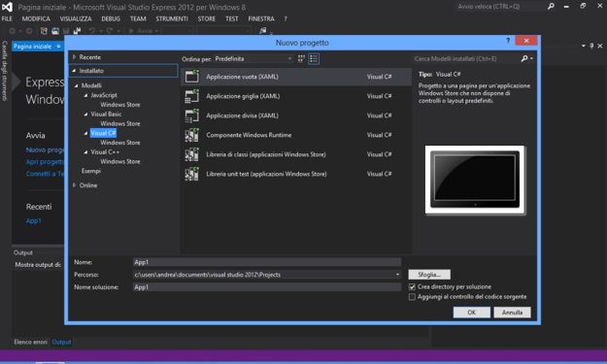Image resolution: width=607 pixels, height=364 pixels.
Task: Click the Nome soluzione text field
Action: (267, 287)
